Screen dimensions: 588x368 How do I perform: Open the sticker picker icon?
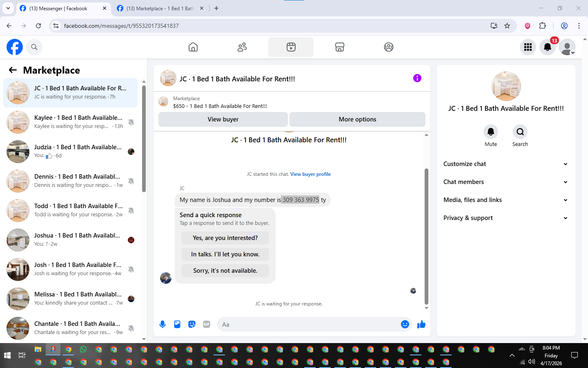click(x=192, y=324)
